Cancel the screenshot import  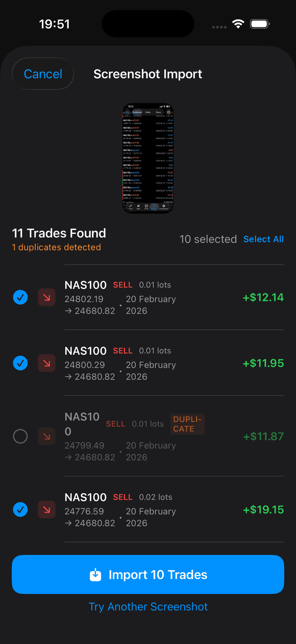43,74
